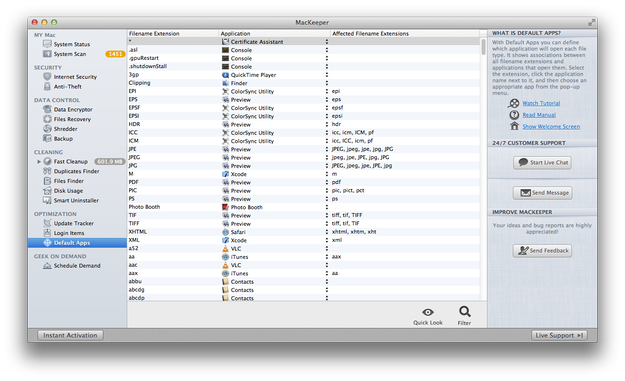This screenshot has width=625, height=381.
Task: Click the Watch Tutorial film icon
Action: coord(514,103)
